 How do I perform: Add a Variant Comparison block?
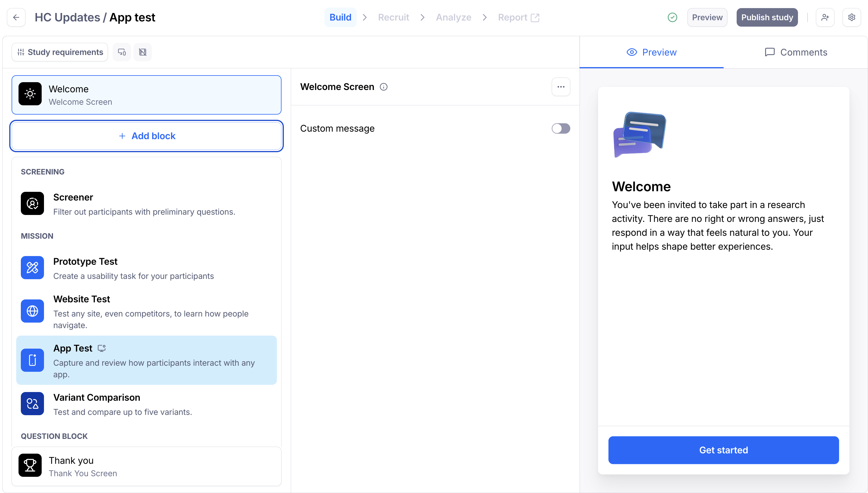click(x=147, y=404)
